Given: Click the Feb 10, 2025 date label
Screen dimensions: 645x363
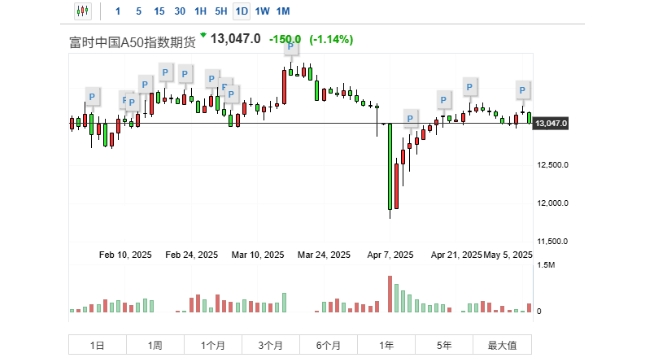Looking at the screenshot, I should (125, 255).
